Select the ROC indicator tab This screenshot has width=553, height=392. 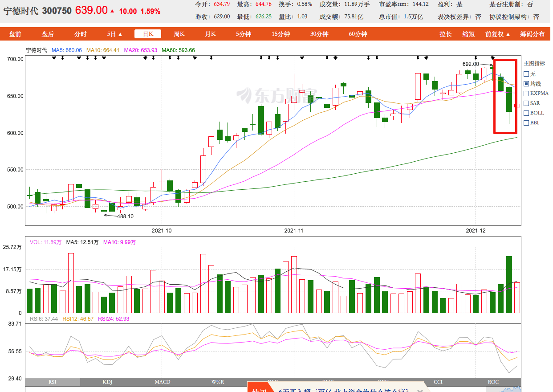coord(493,382)
